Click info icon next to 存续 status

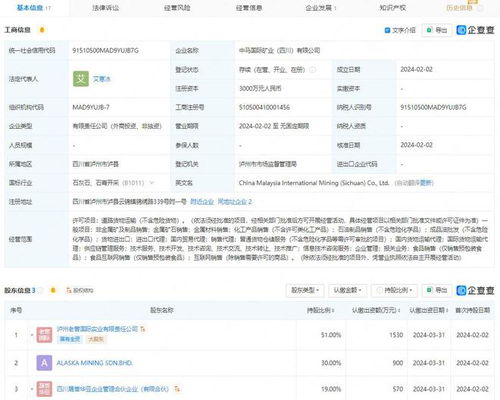[312, 70]
